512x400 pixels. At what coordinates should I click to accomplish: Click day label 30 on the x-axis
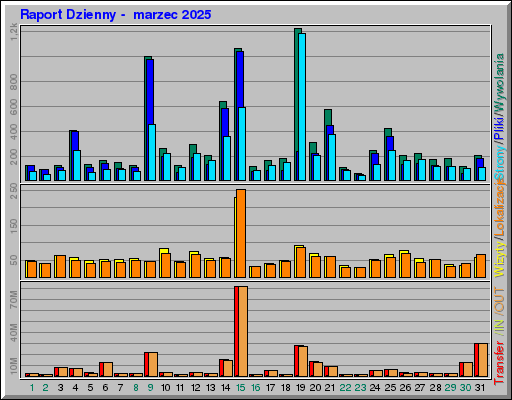tap(465, 388)
